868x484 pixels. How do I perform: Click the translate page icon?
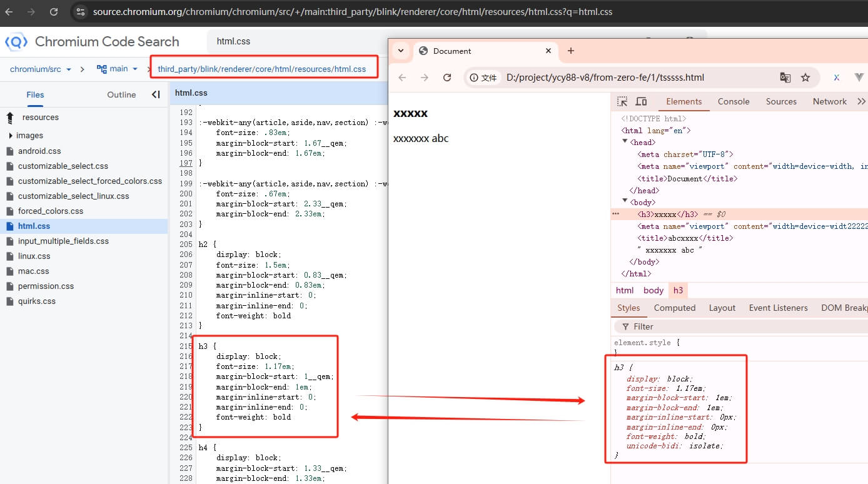point(785,78)
